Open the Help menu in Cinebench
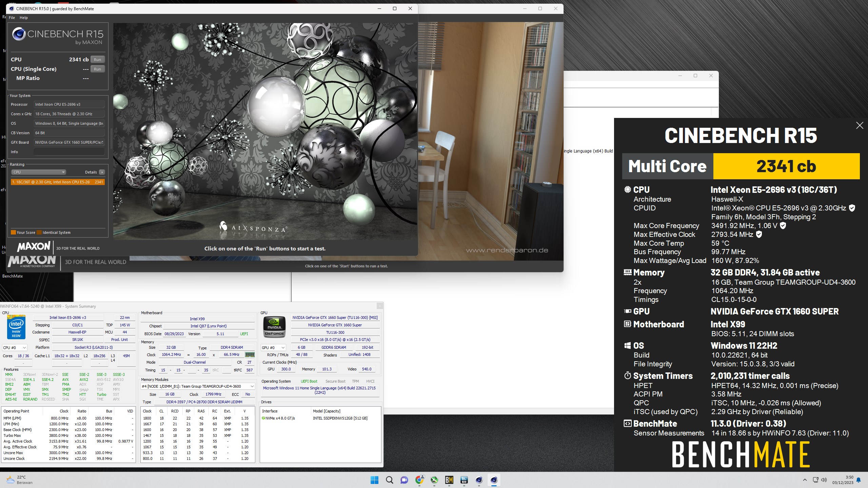Screen dimensions: 868x488 click(x=24, y=18)
